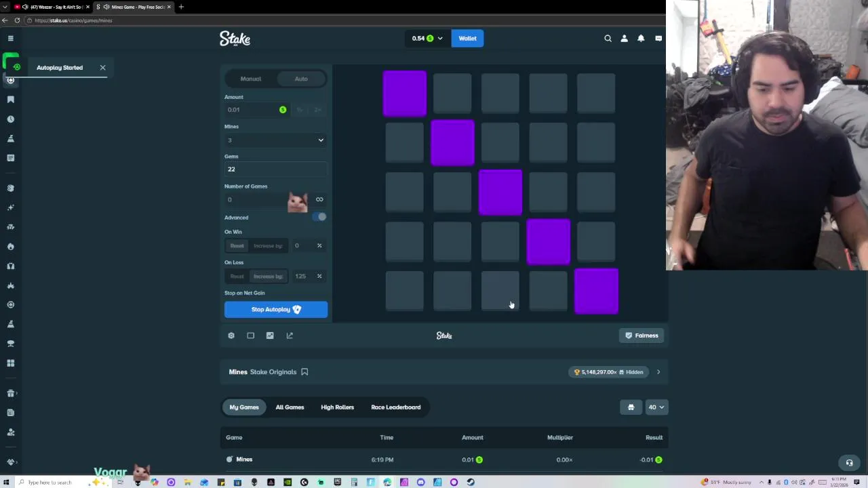Viewport: 868px width, 488px height.
Task: Open the user profile icon in the header
Action: click(624, 39)
